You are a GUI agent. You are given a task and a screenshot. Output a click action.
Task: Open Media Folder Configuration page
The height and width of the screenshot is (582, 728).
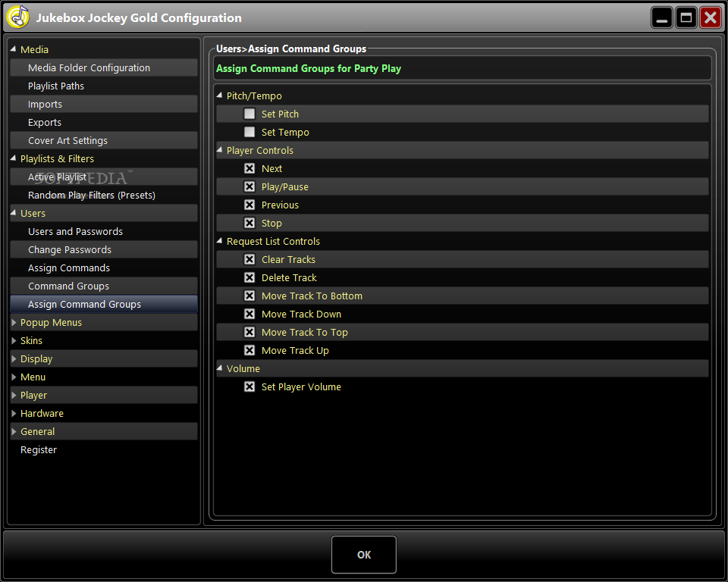click(x=104, y=67)
